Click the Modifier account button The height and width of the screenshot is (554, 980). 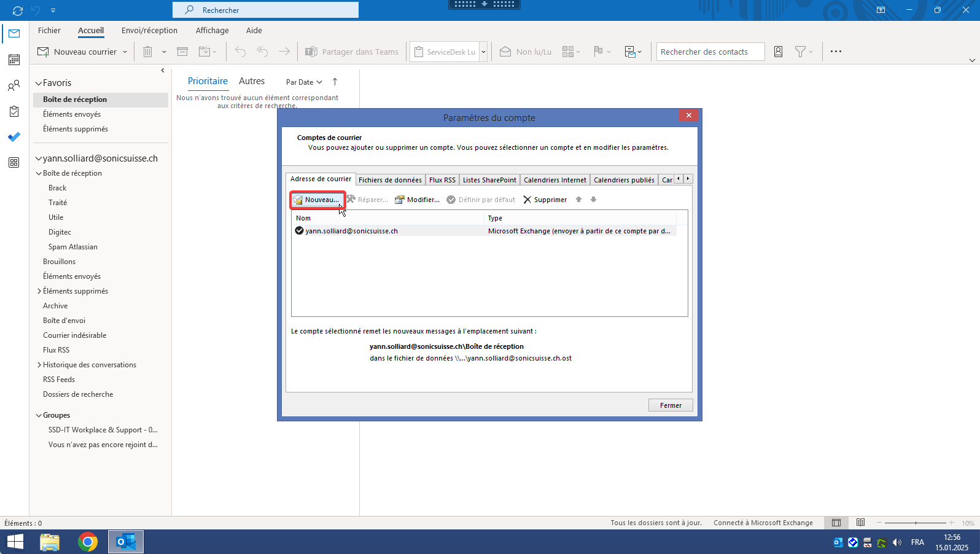point(417,200)
